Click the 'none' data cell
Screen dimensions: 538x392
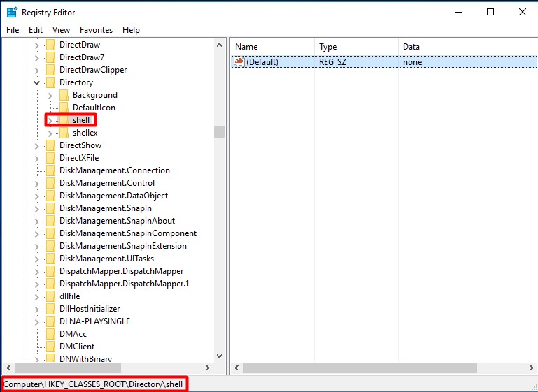pos(413,62)
